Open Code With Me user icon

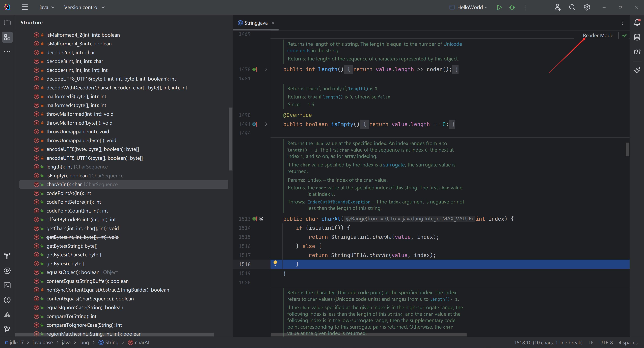click(x=557, y=7)
